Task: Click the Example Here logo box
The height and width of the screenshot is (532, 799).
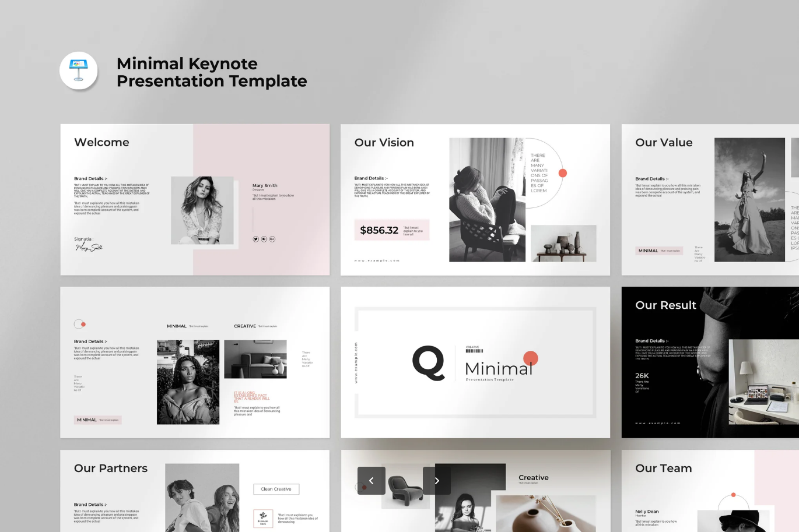Action: [x=263, y=518]
